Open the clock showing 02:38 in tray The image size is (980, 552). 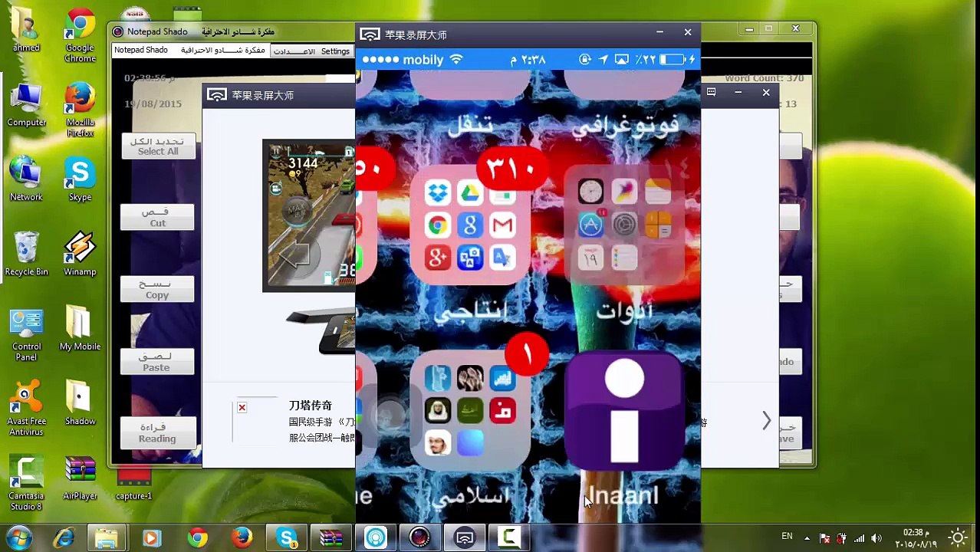(916, 538)
